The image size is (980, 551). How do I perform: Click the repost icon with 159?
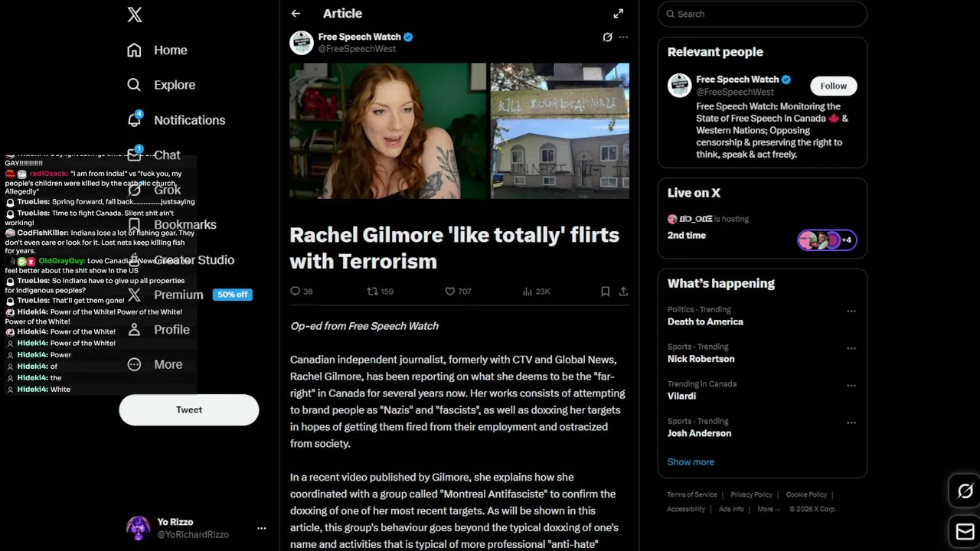point(373,292)
